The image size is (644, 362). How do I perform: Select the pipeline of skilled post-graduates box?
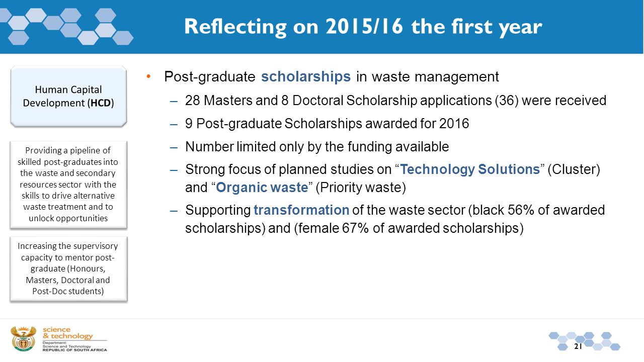[68, 184]
